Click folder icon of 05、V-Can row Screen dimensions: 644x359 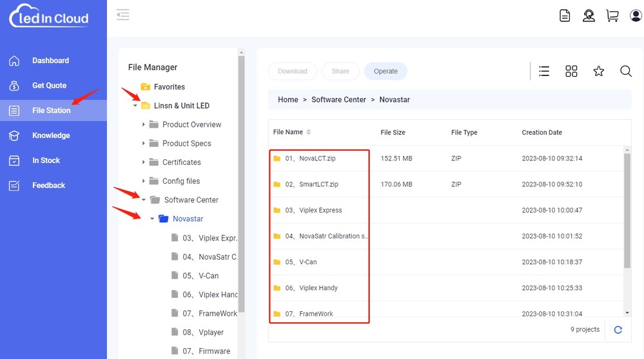[x=277, y=262]
